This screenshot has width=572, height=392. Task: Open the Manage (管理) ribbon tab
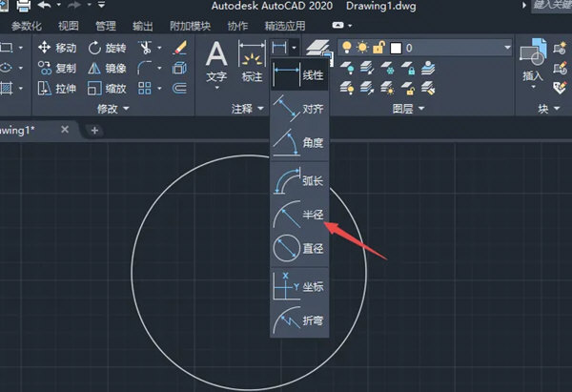coord(105,26)
